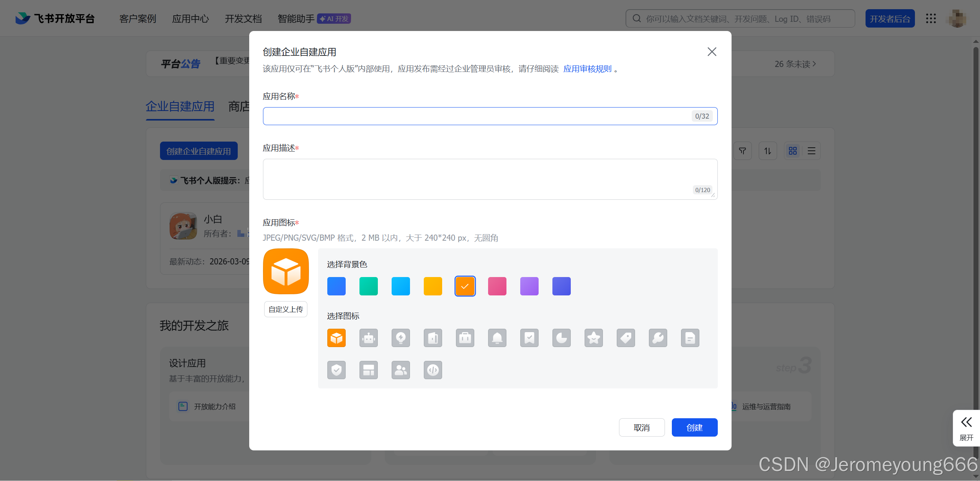Viewport: 980px width, 481px height.
Task: Select the blue background color
Action: tap(336, 286)
